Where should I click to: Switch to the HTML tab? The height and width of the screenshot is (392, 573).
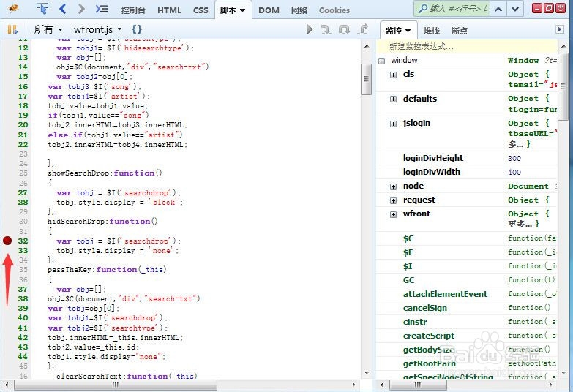click(169, 10)
